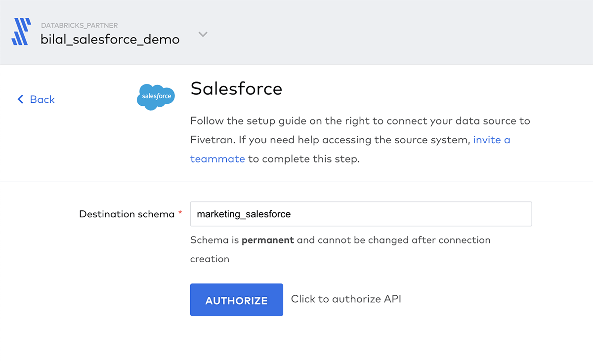Viewport: 593px width, 364px height.
Task: Click the "Click to authorize API" text
Action: click(346, 299)
